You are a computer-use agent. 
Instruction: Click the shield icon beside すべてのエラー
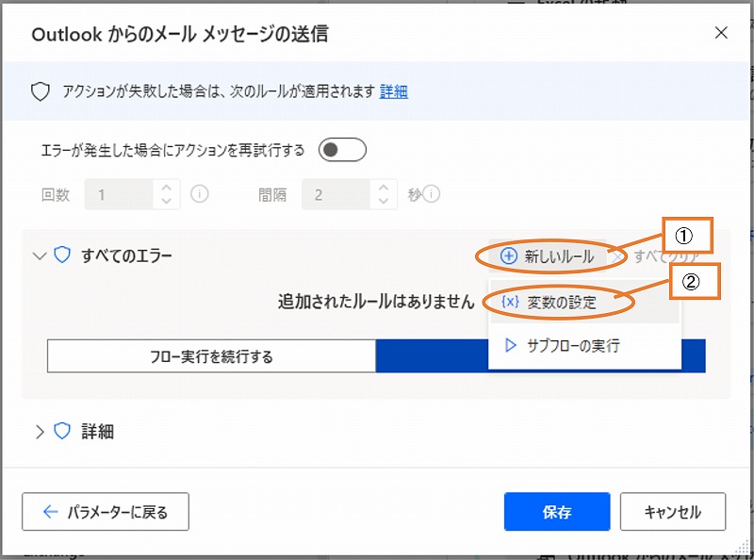[62, 255]
